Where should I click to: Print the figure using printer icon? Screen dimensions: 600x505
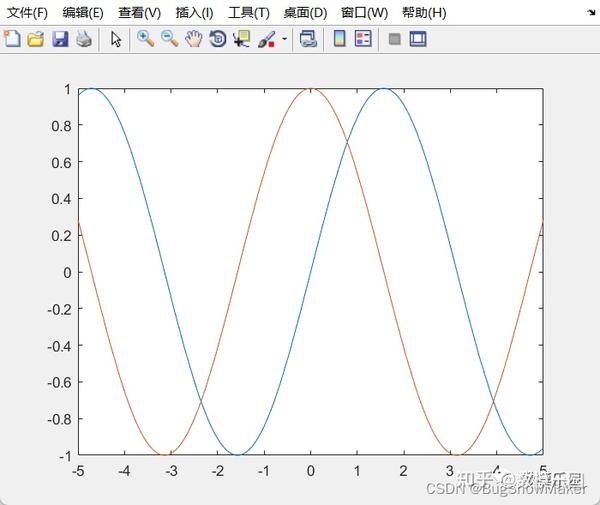point(84,39)
